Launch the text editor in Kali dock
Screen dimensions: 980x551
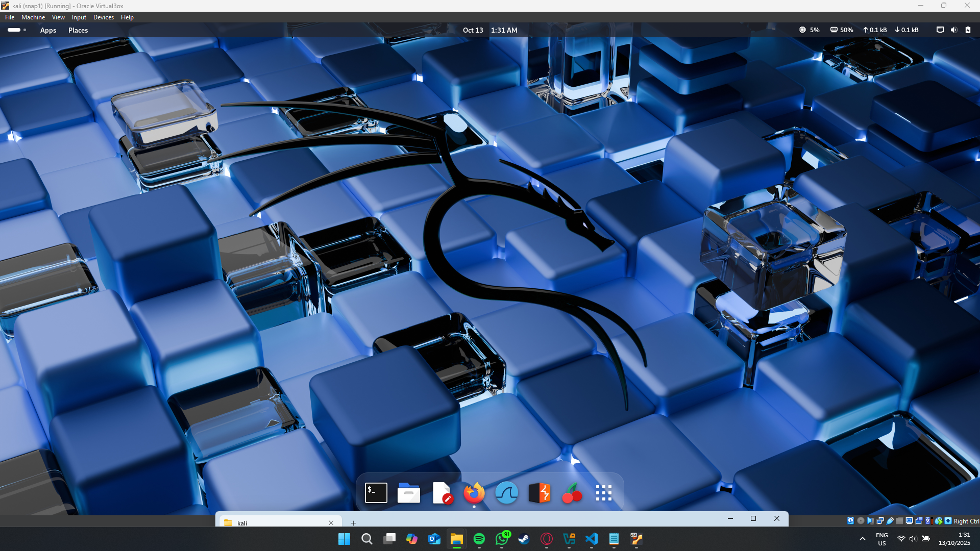tap(442, 493)
